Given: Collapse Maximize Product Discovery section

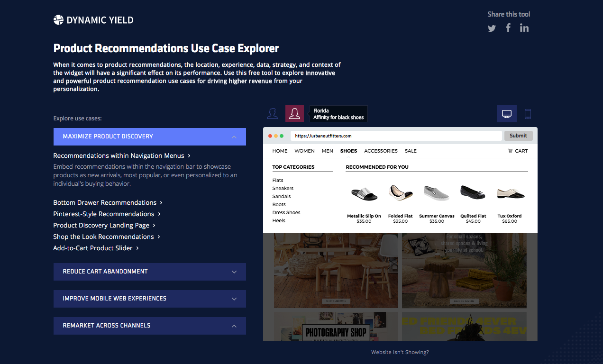Looking at the screenshot, I should click(149, 136).
